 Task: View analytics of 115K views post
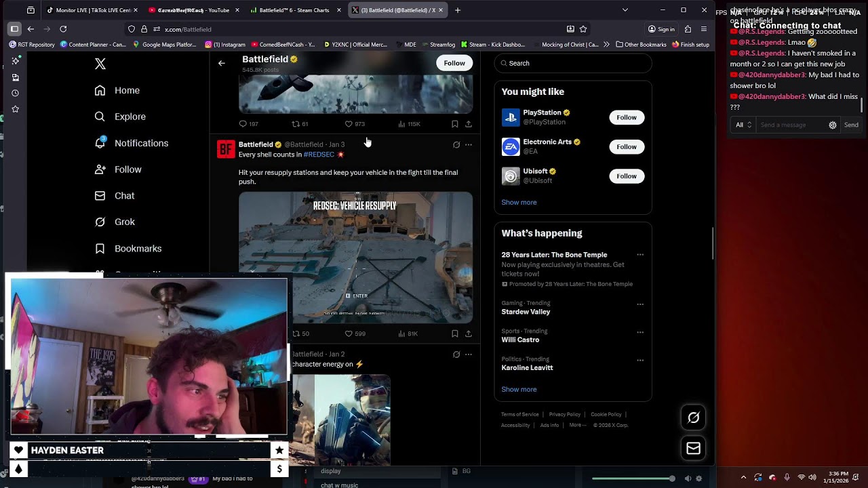click(x=409, y=124)
